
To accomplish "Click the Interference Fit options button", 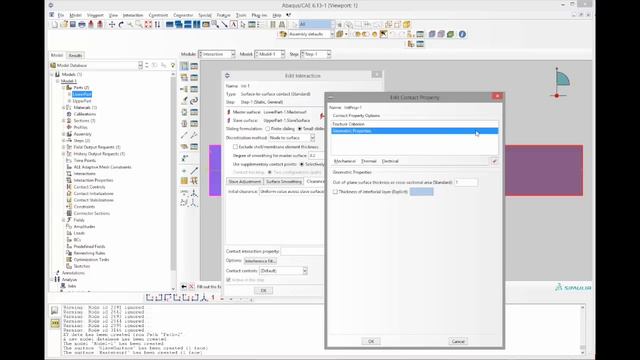I will point(260,261).
